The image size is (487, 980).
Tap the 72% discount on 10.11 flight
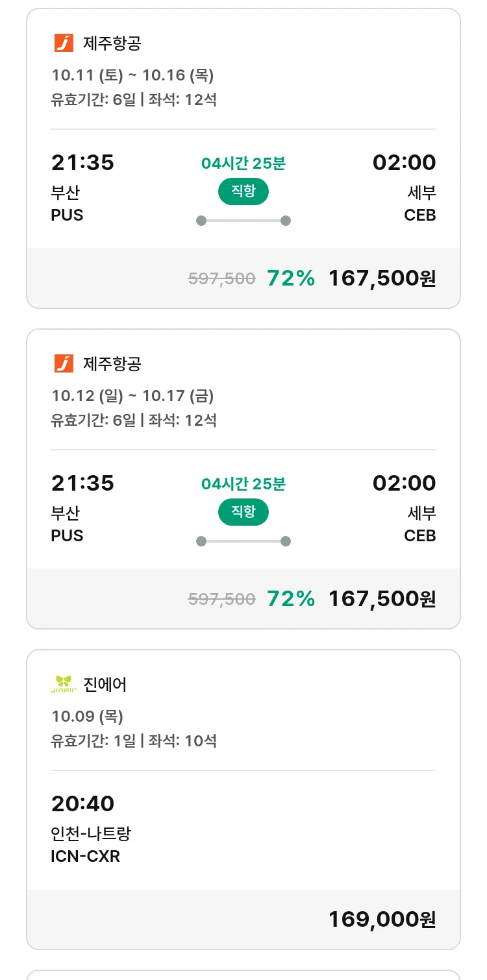(x=291, y=278)
